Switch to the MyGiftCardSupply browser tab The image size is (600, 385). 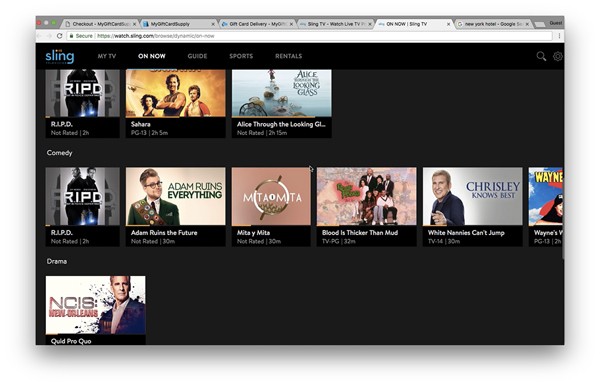tap(178, 24)
